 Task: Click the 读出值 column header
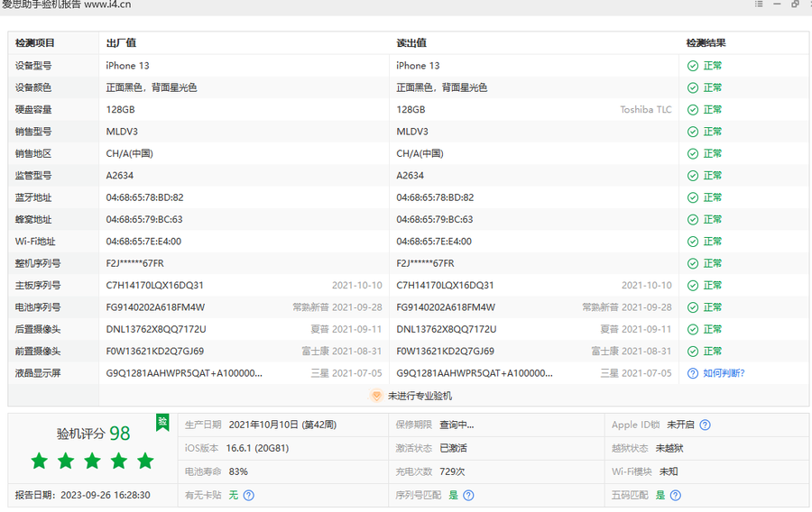411,43
